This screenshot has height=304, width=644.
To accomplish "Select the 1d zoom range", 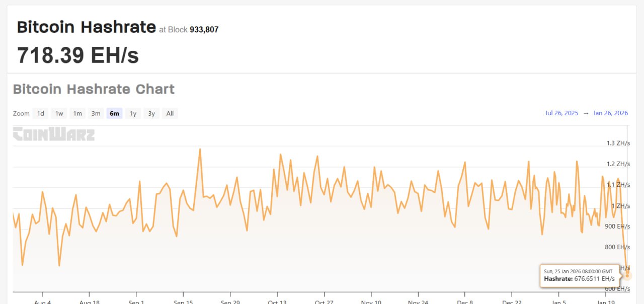I will pos(40,113).
